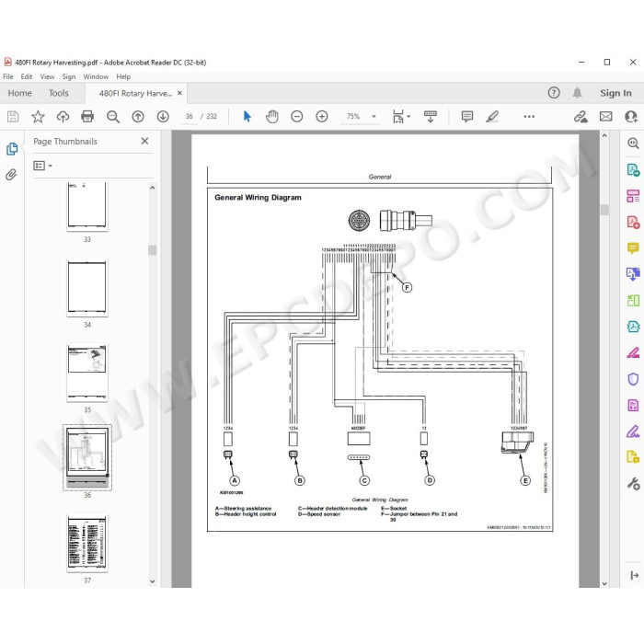Viewport: 644px width, 644px height.
Task: Show Page Thumbnails panel icon
Action: tap(12, 149)
